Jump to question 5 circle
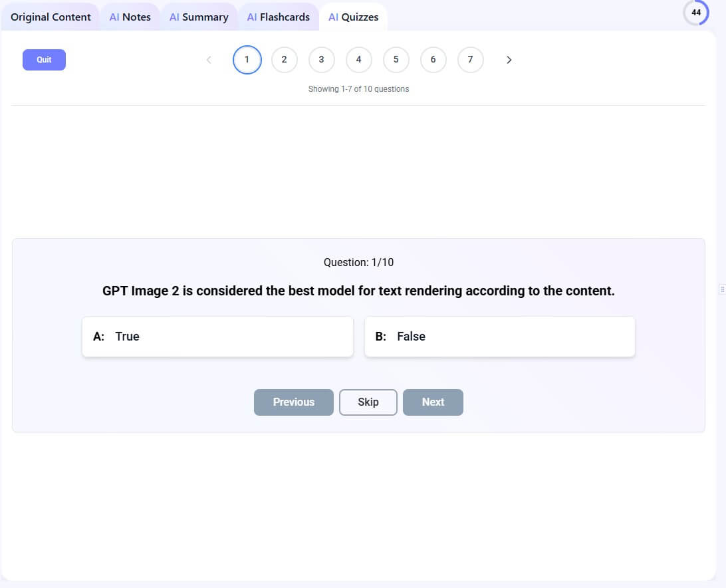Viewport: 726px width, 588px height. (396, 60)
